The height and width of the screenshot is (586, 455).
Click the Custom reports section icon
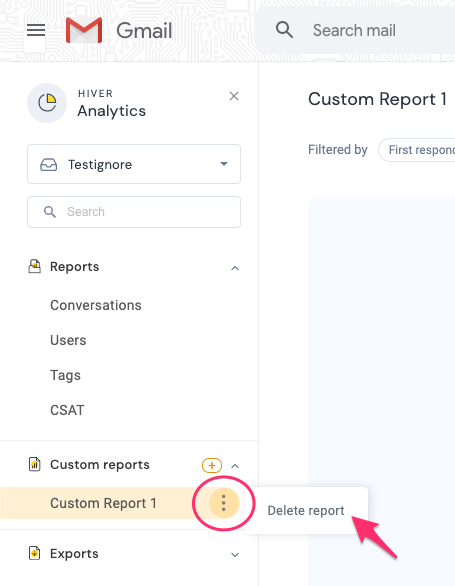[35, 465]
